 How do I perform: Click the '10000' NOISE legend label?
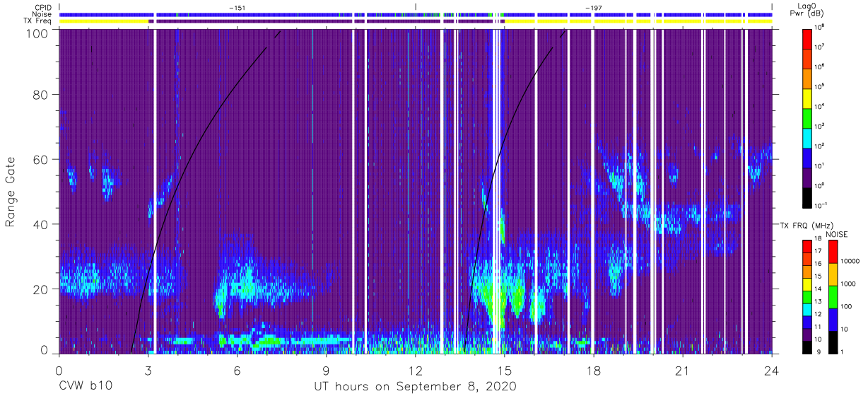coord(850,261)
